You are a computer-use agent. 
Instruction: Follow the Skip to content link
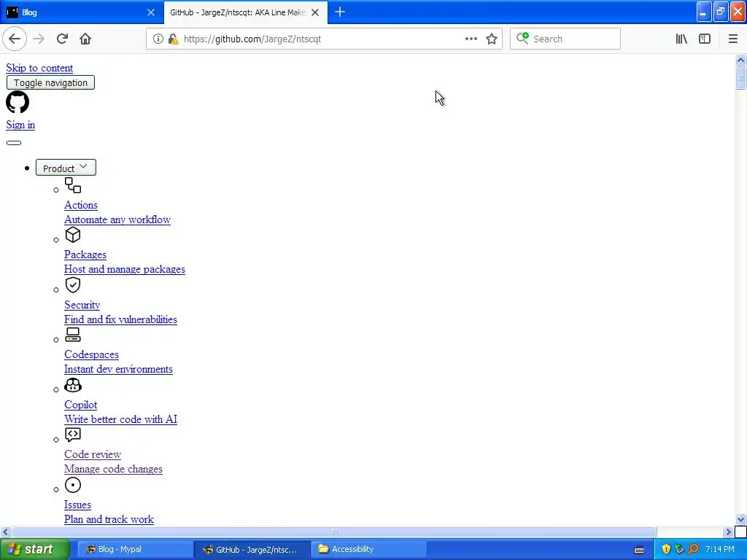point(39,68)
